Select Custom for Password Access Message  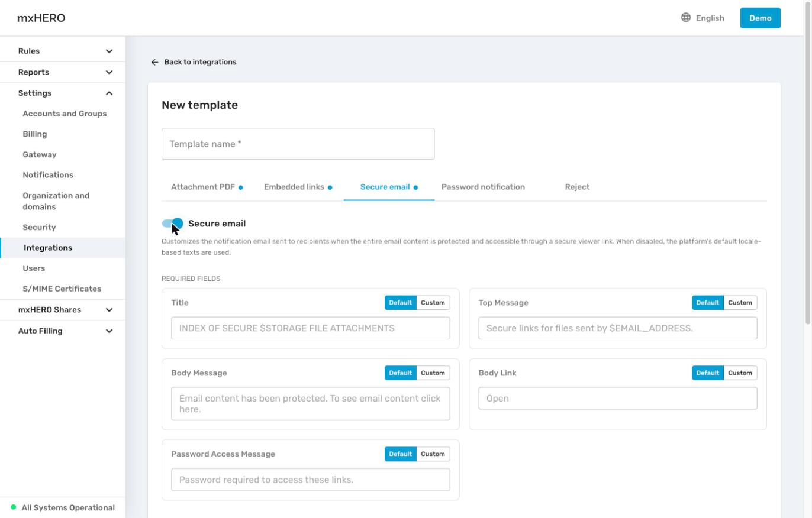coord(433,454)
